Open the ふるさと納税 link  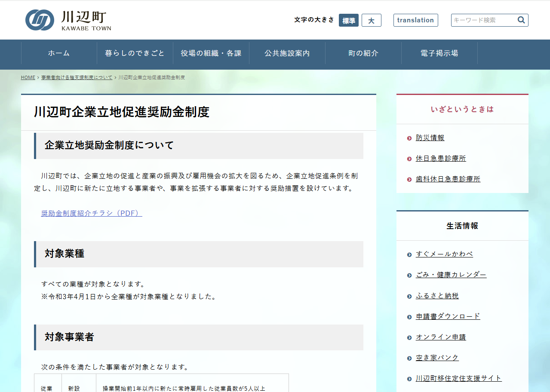click(x=437, y=296)
